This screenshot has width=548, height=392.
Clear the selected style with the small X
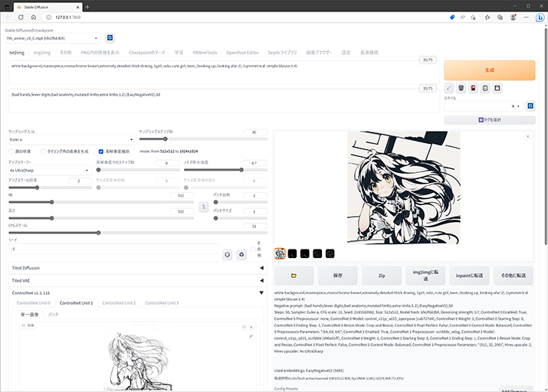pyautogui.click(x=513, y=106)
